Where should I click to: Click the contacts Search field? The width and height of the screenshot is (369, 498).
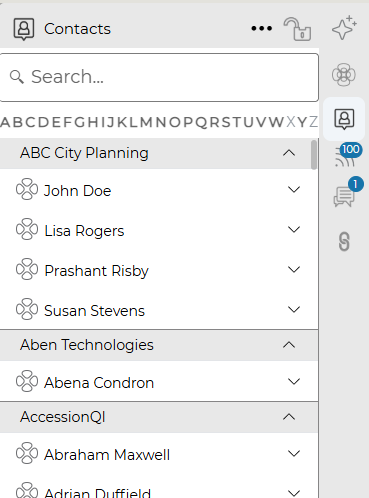click(x=159, y=77)
